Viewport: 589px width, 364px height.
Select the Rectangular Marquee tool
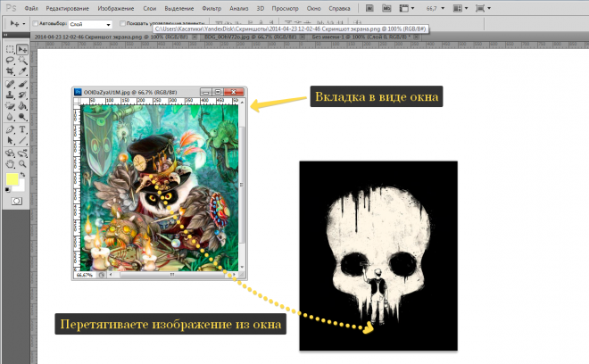[10, 49]
